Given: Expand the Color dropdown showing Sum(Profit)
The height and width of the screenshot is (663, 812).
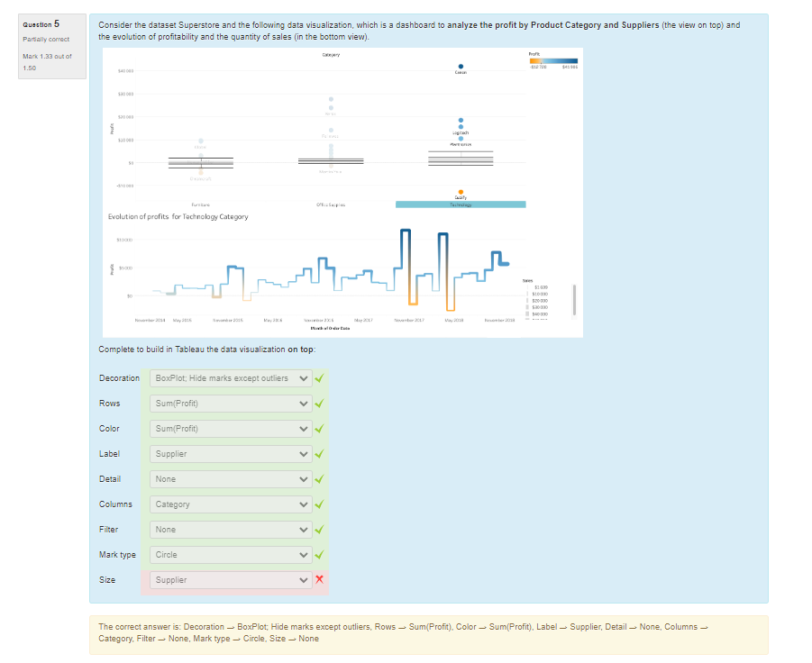Looking at the screenshot, I should pos(231,429).
